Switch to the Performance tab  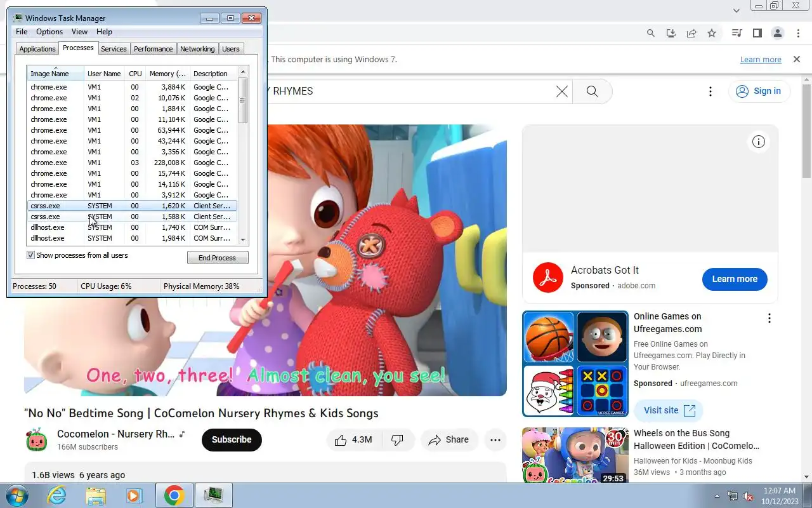153,49
